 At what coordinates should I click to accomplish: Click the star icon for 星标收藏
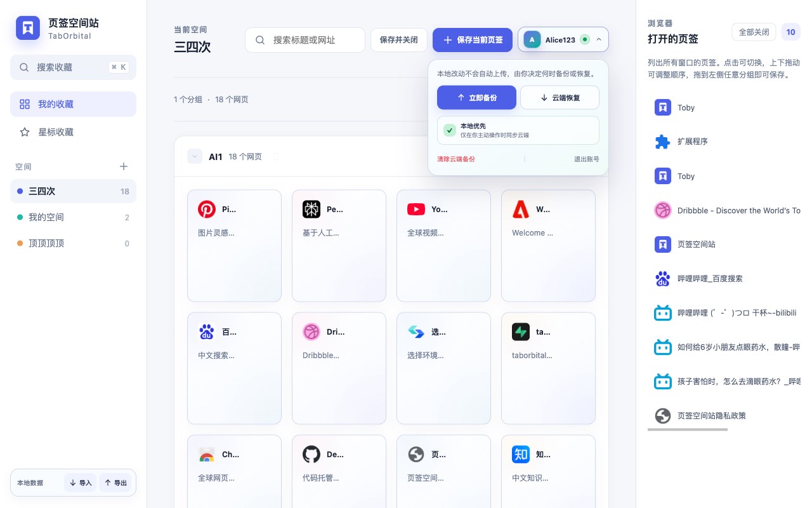click(25, 132)
